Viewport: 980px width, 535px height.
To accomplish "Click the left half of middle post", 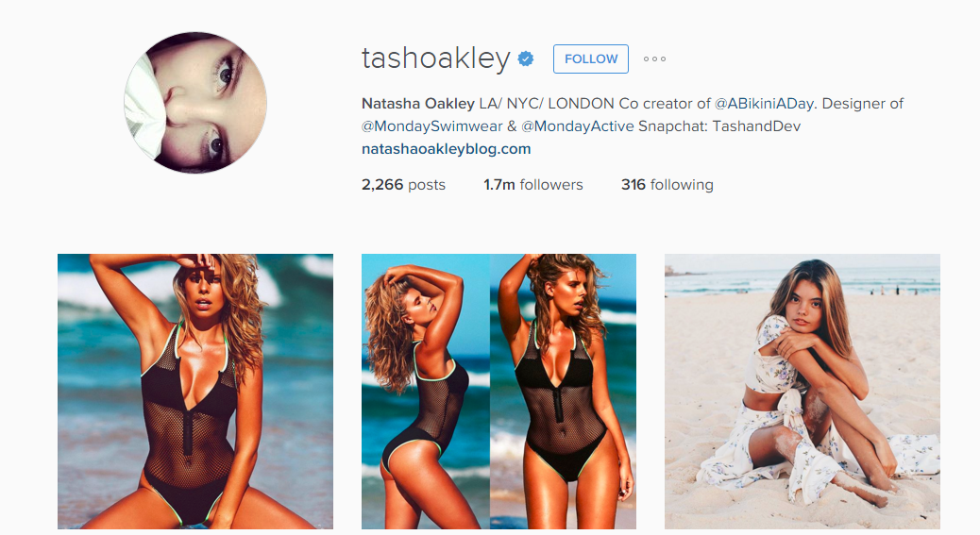I will [x=426, y=392].
